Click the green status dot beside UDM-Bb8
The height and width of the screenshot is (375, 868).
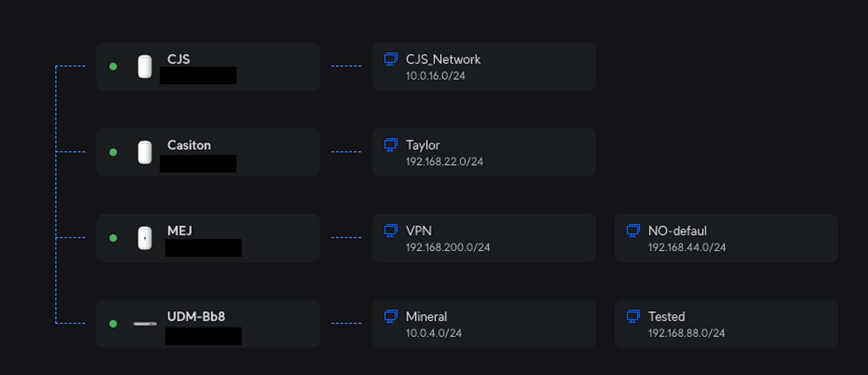click(x=113, y=324)
